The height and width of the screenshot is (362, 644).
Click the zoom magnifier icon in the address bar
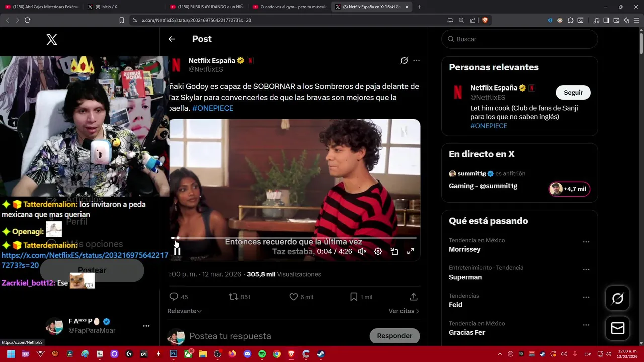tap(461, 20)
